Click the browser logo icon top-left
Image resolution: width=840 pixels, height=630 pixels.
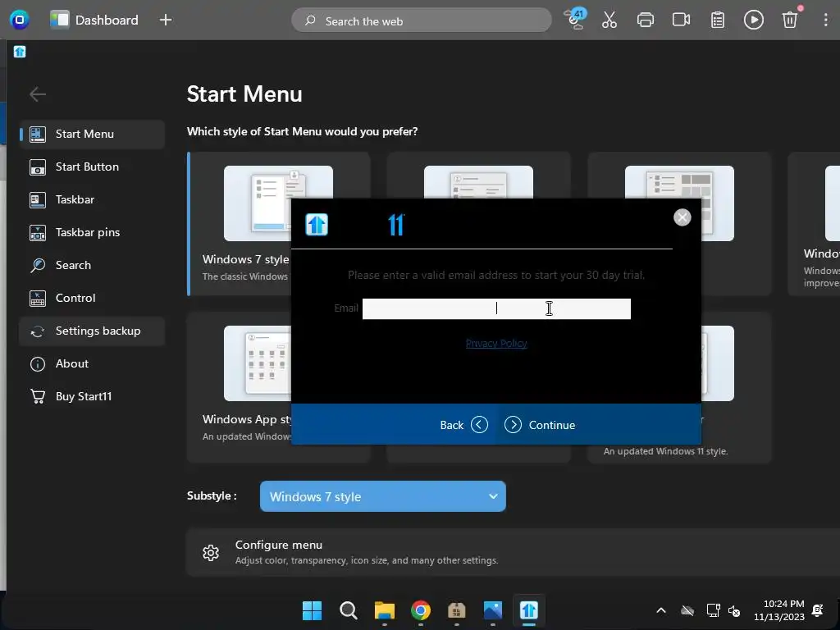tap(20, 20)
